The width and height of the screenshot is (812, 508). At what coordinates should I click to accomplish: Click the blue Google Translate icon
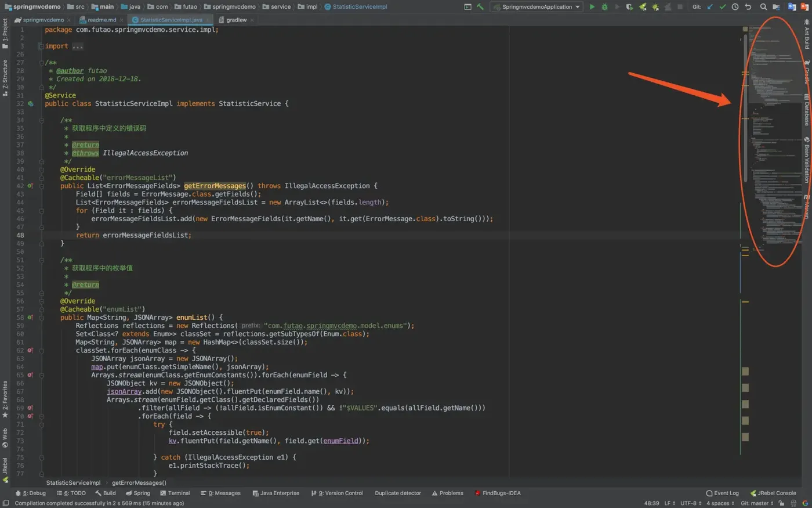792,7
